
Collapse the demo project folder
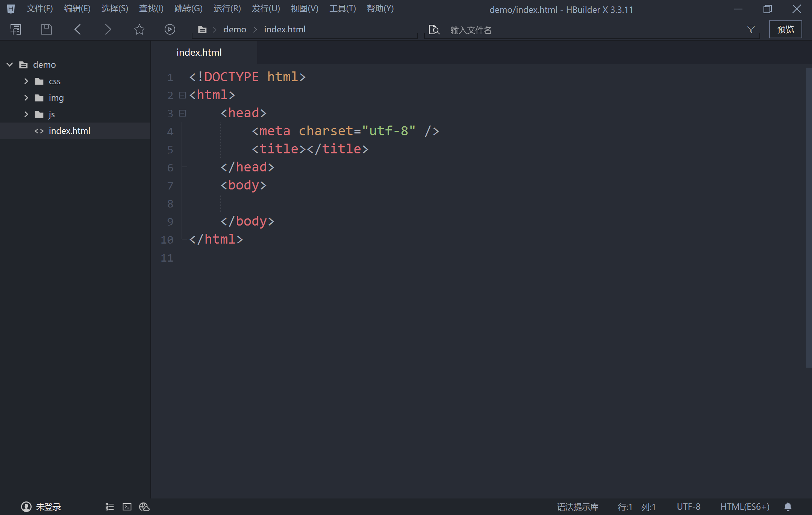[9, 64]
